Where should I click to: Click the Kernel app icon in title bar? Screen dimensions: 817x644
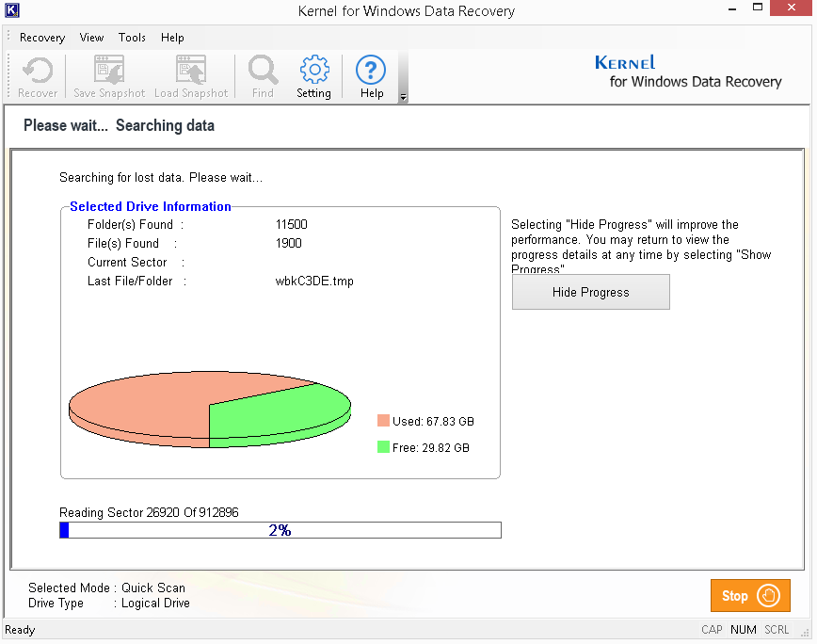coord(11,10)
